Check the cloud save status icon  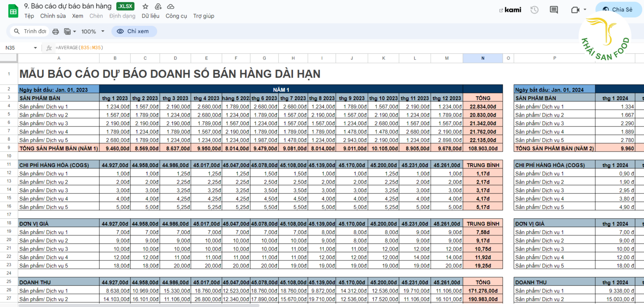click(x=171, y=6)
